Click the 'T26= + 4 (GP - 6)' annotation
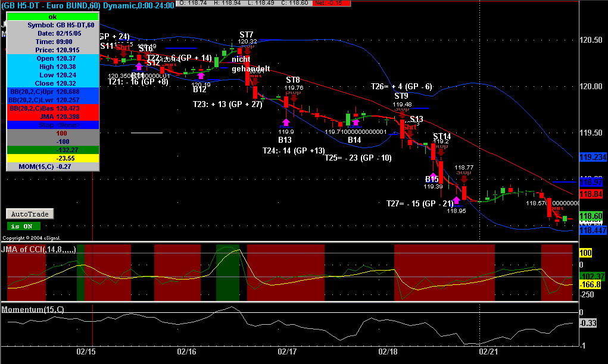Viewport: 608px width, 364px height. 401,86
